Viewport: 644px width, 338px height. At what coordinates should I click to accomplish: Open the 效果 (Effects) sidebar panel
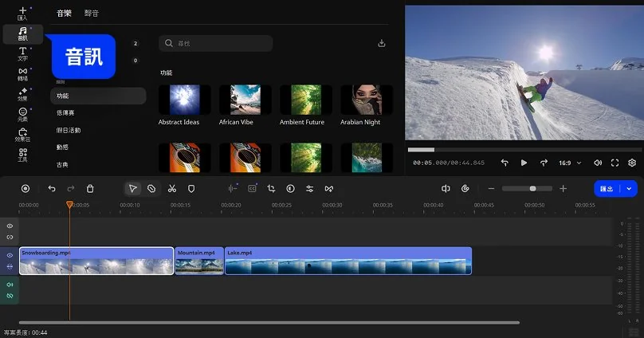(x=22, y=95)
